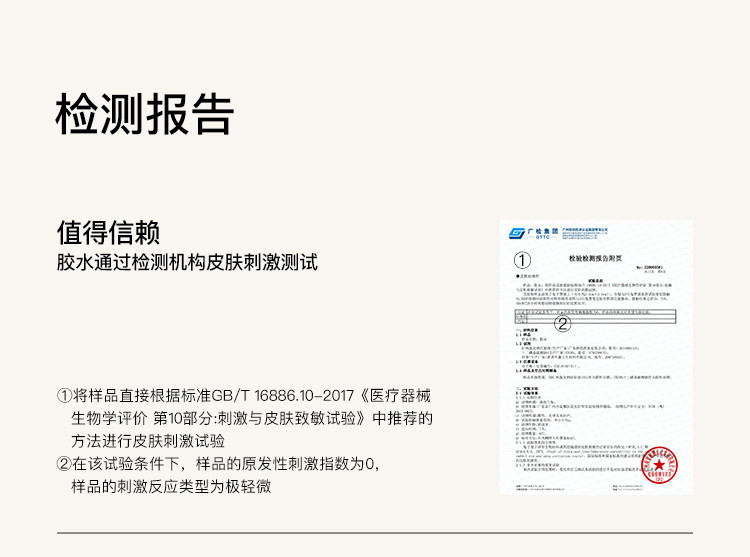Click the report title 检验检测报告附页

tap(596, 259)
